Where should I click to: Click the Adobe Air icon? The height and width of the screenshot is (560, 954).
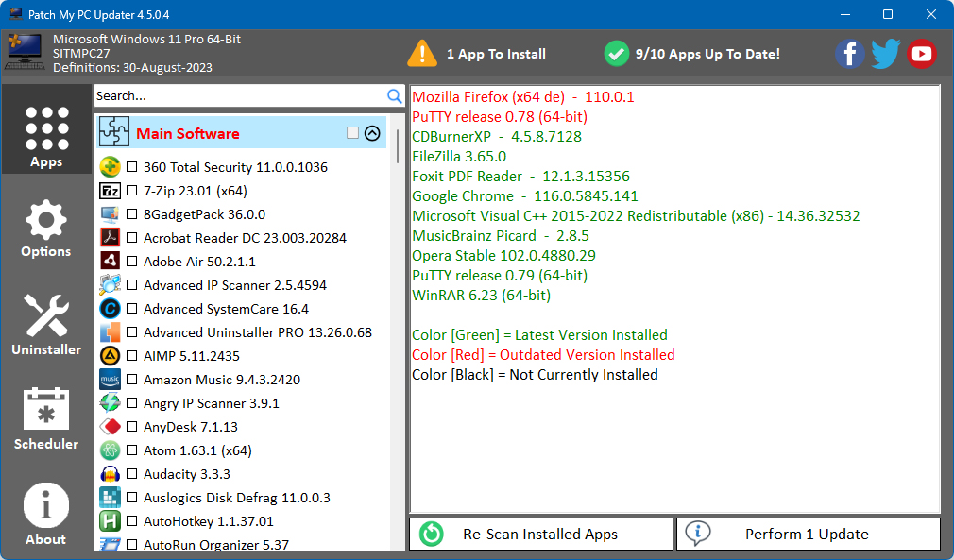(111, 262)
